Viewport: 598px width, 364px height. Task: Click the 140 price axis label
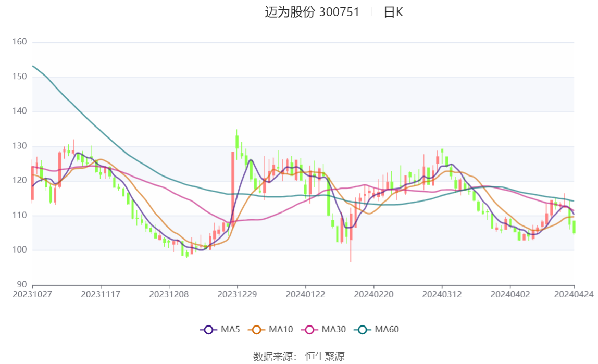19,111
